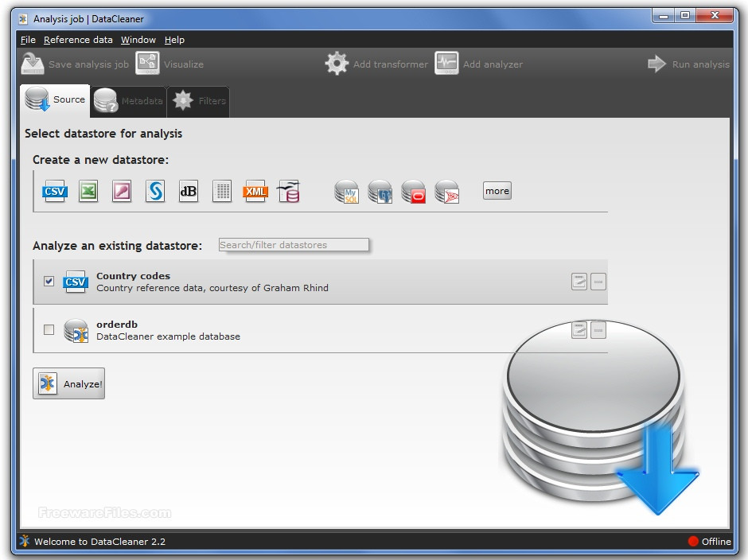
Task: Create a new dBase (dB) datastore
Action: coord(189,191)
